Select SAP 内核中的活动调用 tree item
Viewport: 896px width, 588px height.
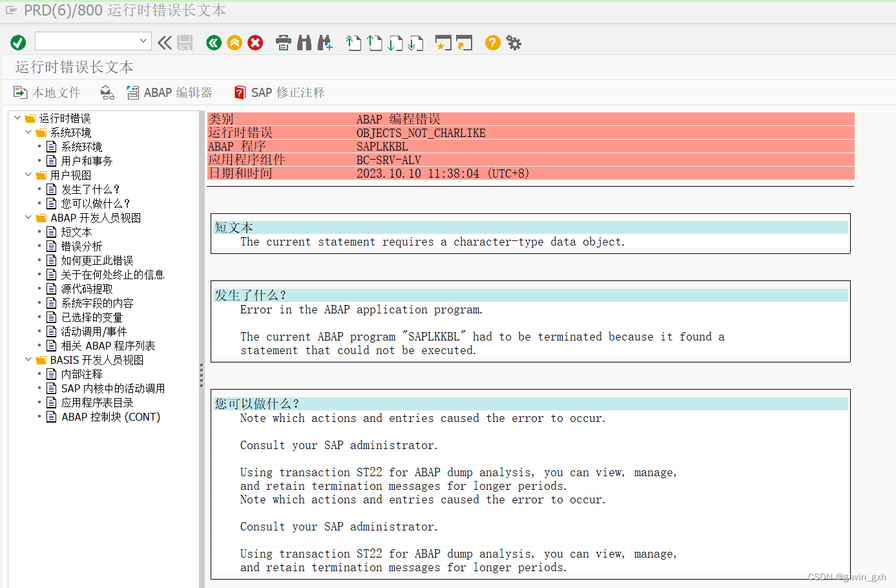(113, 388)
